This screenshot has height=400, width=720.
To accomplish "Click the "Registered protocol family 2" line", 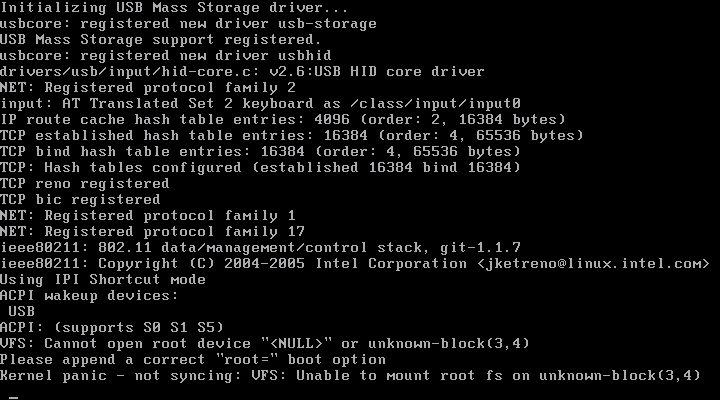I will pyautogui.click(x=134, y=88).
